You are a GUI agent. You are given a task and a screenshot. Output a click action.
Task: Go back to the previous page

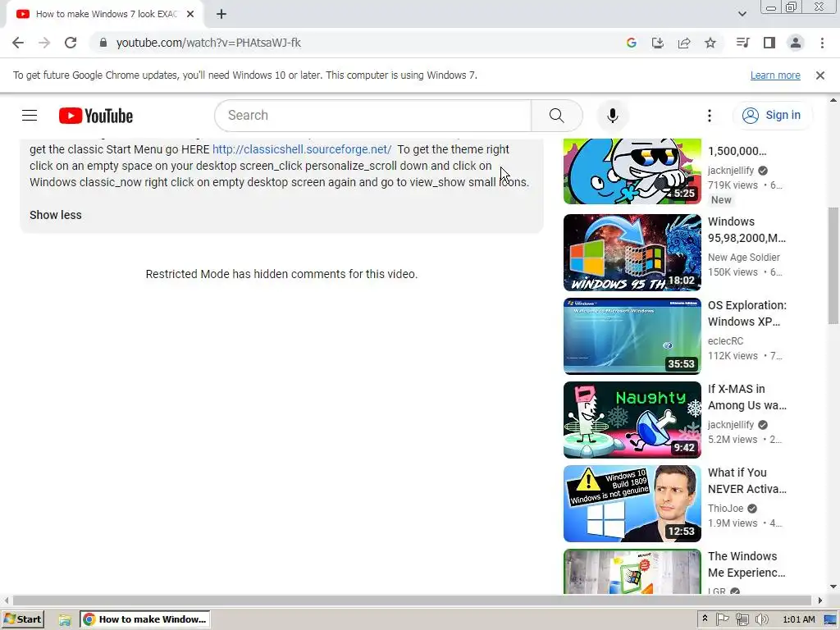(x=18, y=43)
